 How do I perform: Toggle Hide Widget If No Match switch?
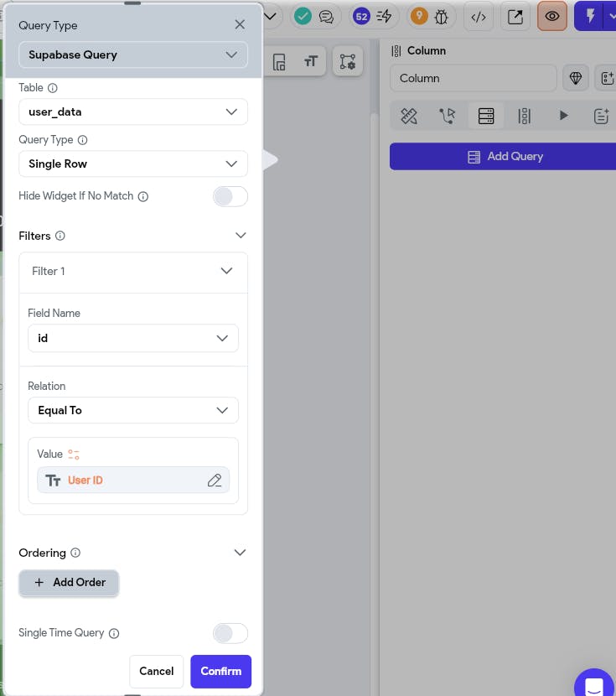[230, 196]
